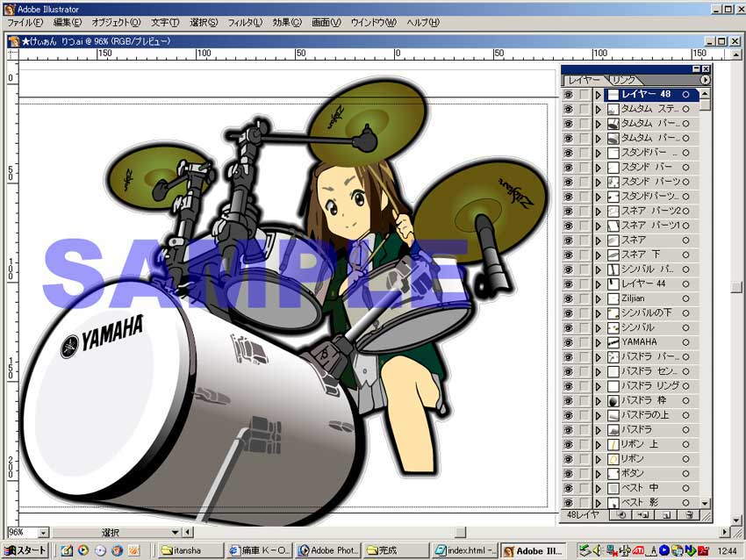Select the バスドラ 枠 layer thumbnail
Image resolution: width=746 pixels, height=560 pixels.
point(613,400)
